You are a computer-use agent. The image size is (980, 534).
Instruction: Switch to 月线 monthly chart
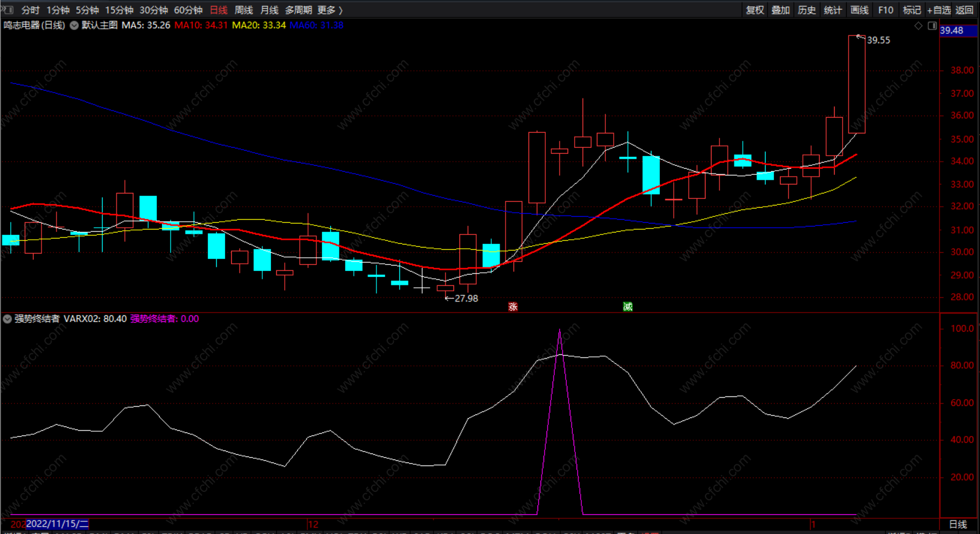pyautogui.click(x=269, y=10)
